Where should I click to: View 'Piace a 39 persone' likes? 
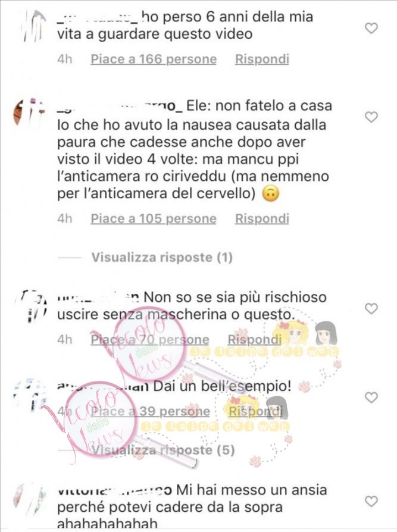(151, 412)
